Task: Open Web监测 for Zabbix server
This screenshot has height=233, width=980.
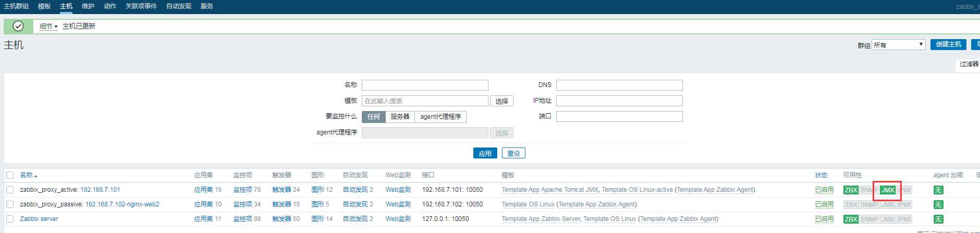Action: pyautogui.click(x=398, y=219)
